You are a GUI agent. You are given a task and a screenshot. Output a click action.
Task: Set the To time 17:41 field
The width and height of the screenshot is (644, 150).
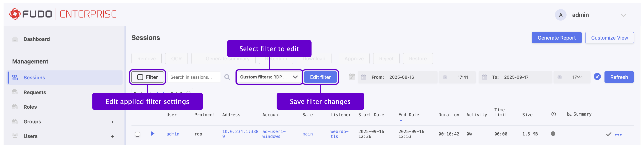[572, 77]
